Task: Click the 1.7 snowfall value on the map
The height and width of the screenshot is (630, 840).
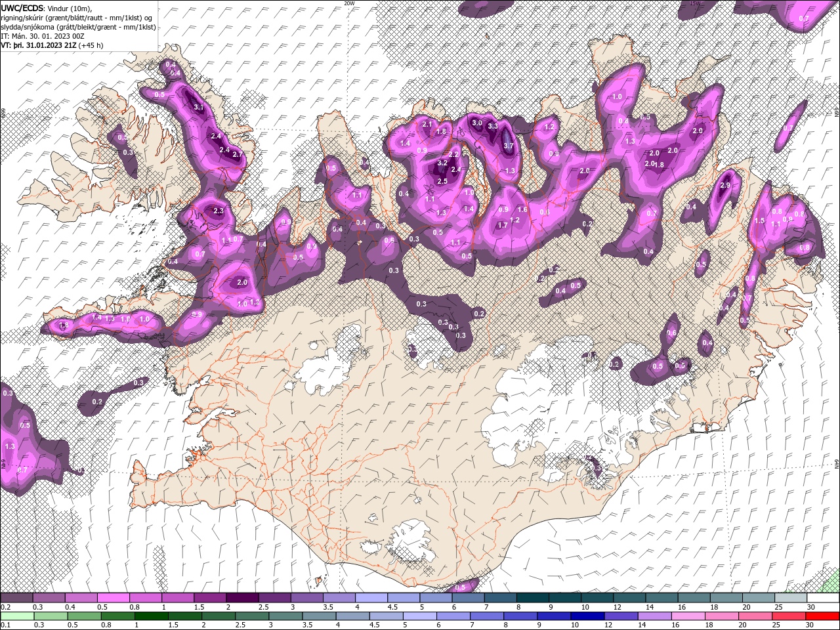Action: (503, 225)
